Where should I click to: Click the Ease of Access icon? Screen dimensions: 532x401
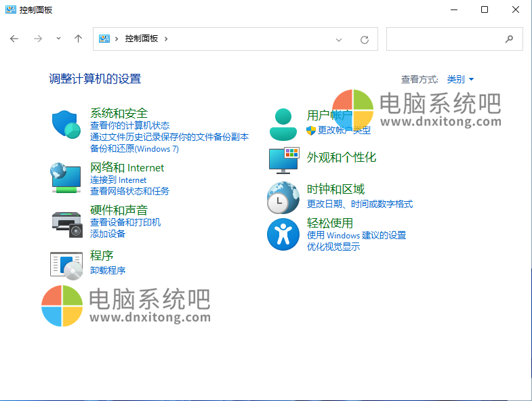pyautogui.click(x=283, y=234)
